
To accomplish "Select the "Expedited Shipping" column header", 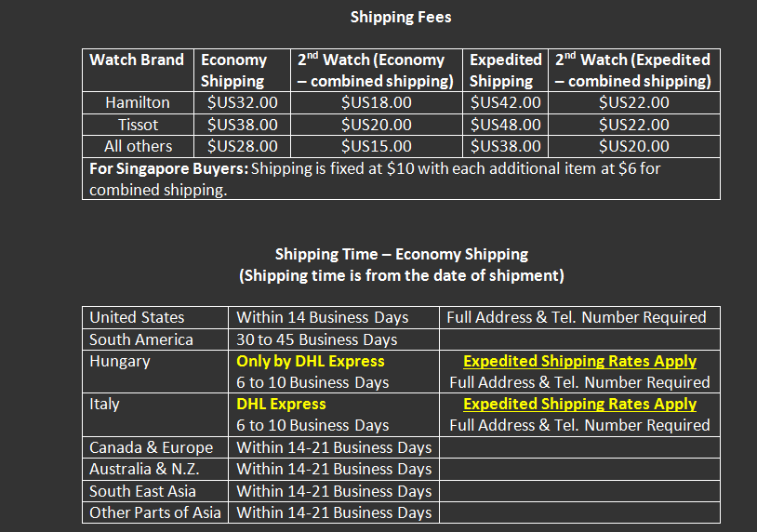I will tap(506, 71).
